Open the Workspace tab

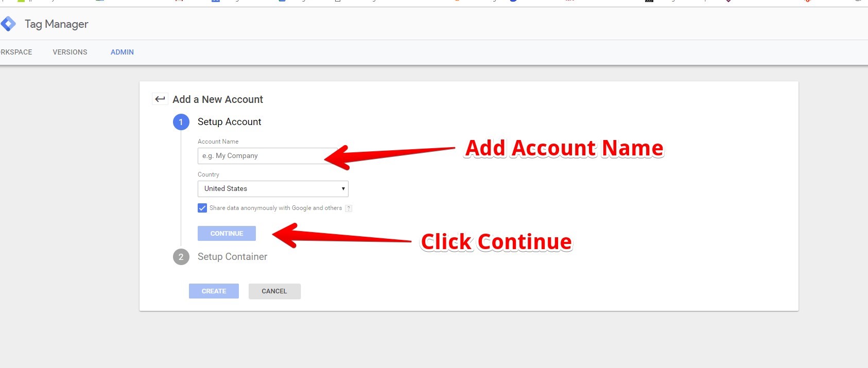pyautogui.click(x=16, y=52)
